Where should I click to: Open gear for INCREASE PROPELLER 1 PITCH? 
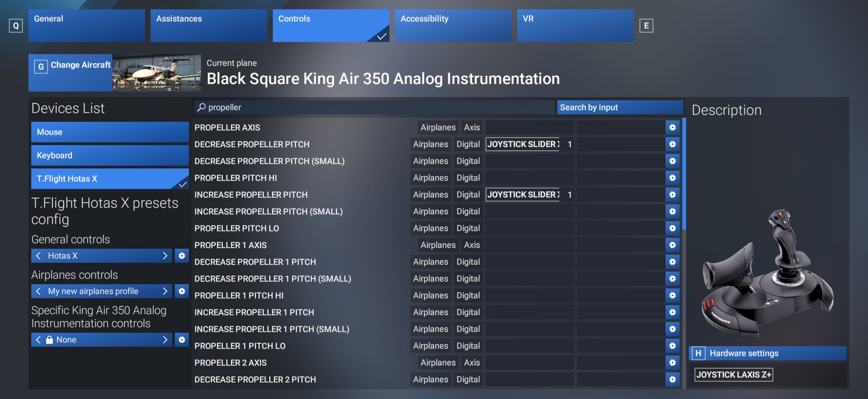click(x=672, y=312)
